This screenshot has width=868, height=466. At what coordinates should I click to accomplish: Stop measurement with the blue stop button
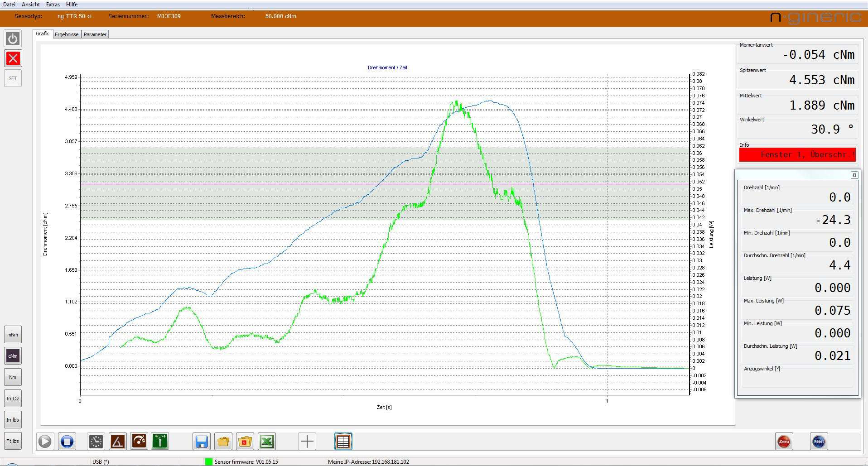(x=67, y=441)
